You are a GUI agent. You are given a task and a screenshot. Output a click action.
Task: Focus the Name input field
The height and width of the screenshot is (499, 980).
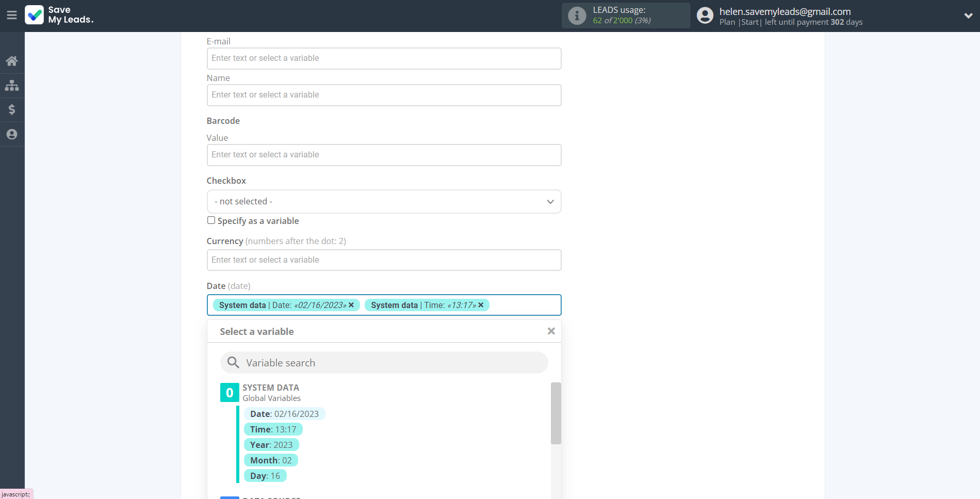[x=384, y=95]
